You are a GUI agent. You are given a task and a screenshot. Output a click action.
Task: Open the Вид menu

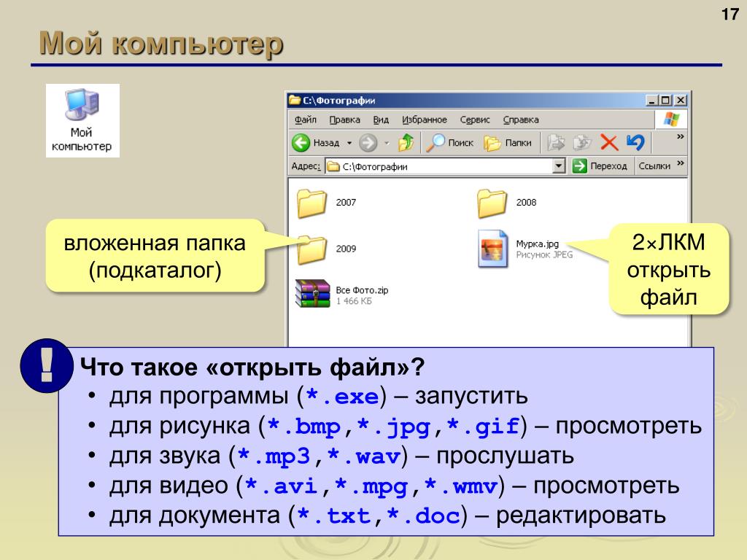pos(381,120)
